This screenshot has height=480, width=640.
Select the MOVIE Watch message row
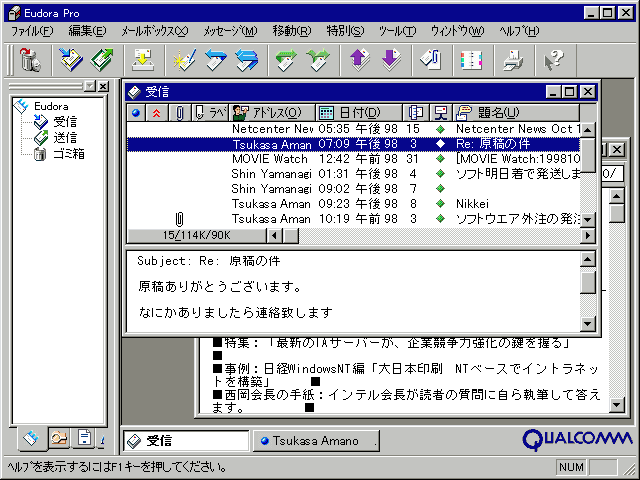click(353, 159)
